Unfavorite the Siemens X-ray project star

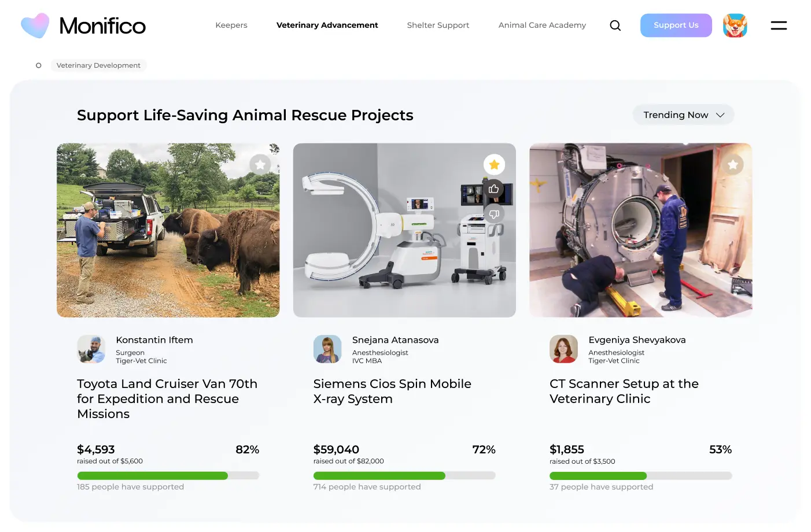click(x=494, y=165)
